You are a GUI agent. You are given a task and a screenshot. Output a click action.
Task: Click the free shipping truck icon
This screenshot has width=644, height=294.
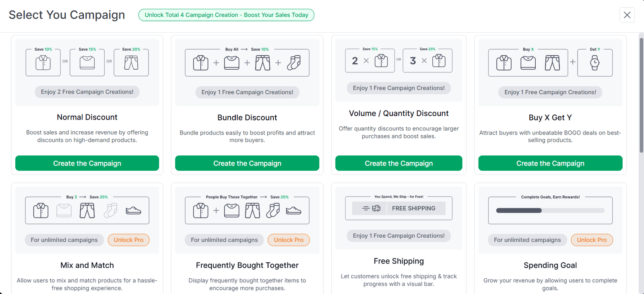click(376, 208)
